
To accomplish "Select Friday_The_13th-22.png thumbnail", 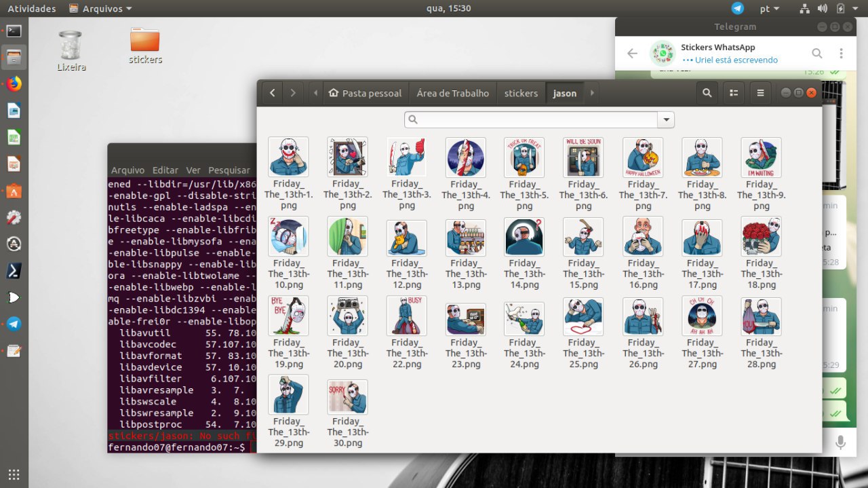I will coord(406,316).
